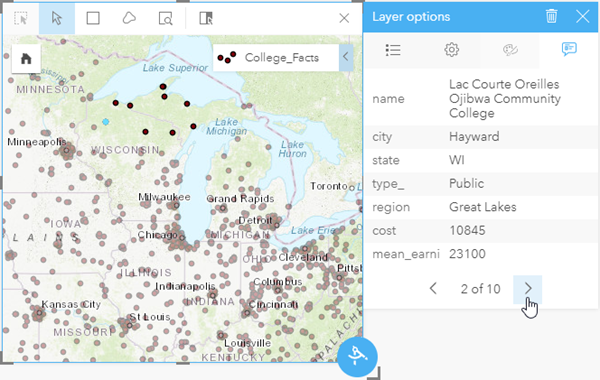The height and width of the screenshot is (380, 600).
Task: Click the College_Facts layer name
Action: pyautogui.click(x=282, y=58)
